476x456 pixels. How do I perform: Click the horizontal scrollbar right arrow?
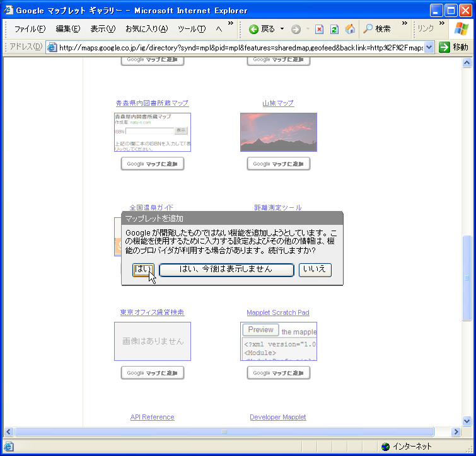point(455,431)
